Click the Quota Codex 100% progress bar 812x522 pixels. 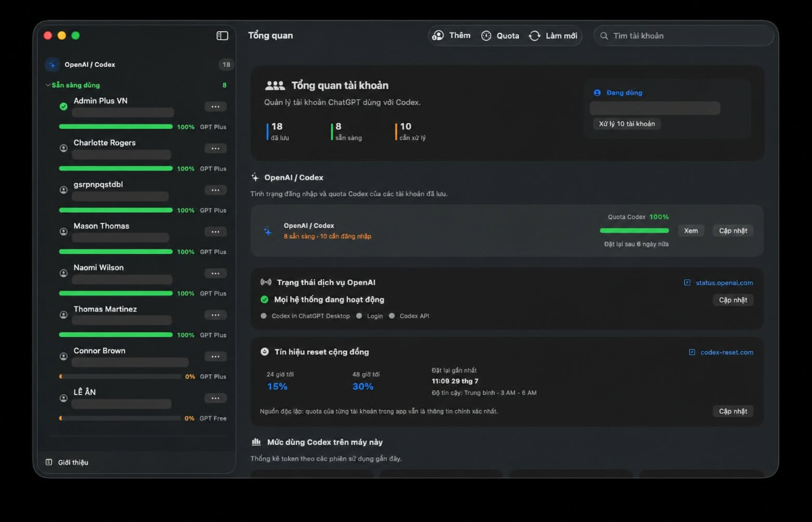[x=635, y=231]
